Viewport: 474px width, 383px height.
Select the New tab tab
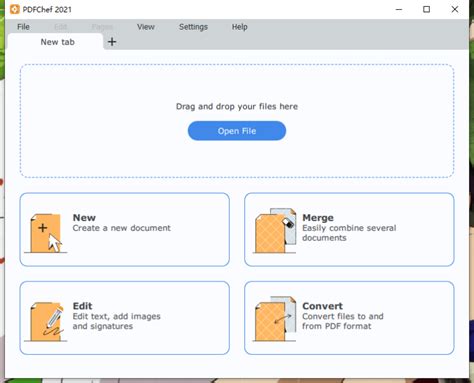[x=55, y=42]
